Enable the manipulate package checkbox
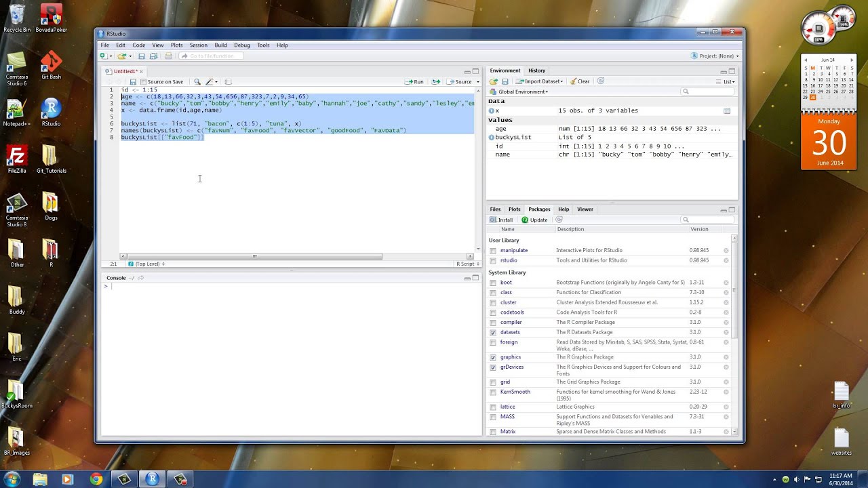This screenshot has width=868, height=488. point(493,251)
